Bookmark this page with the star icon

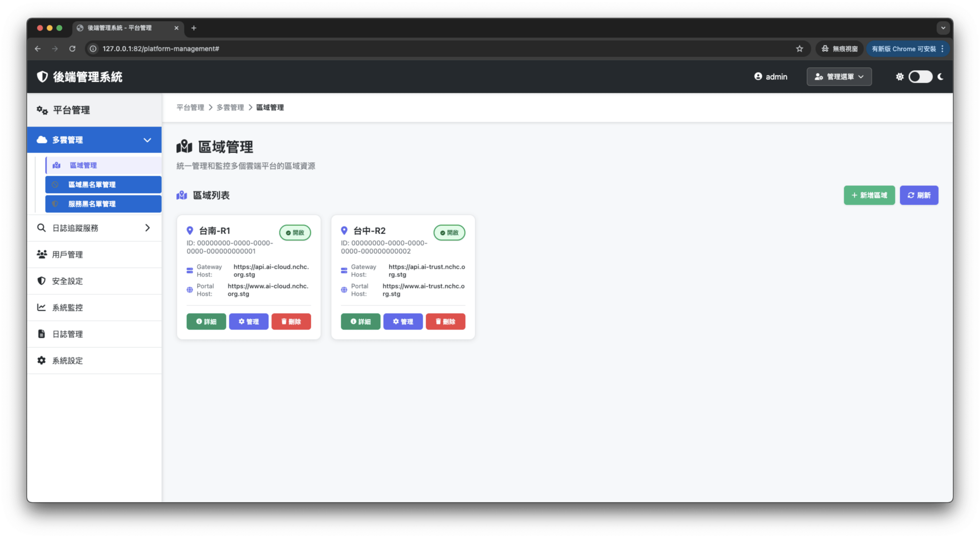click(799, 49)
